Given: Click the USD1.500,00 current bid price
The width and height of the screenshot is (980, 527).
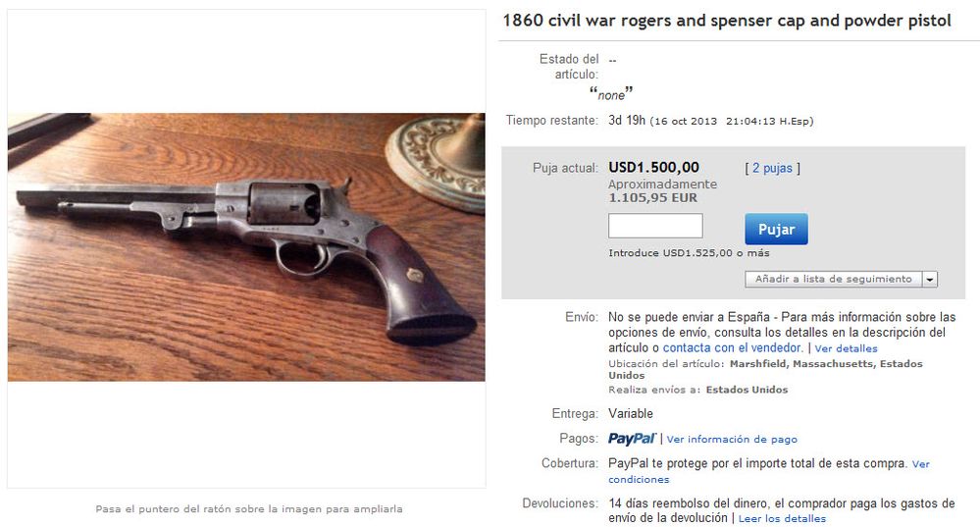Looking at the screenshot, I should pyautogui.click(x=653, y=167).
